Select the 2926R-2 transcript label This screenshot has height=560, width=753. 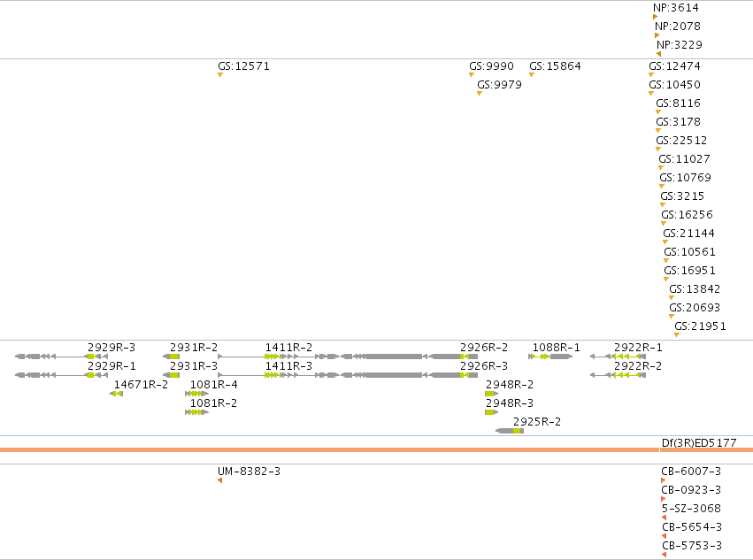pyautogui.click(x=484, y=348)
